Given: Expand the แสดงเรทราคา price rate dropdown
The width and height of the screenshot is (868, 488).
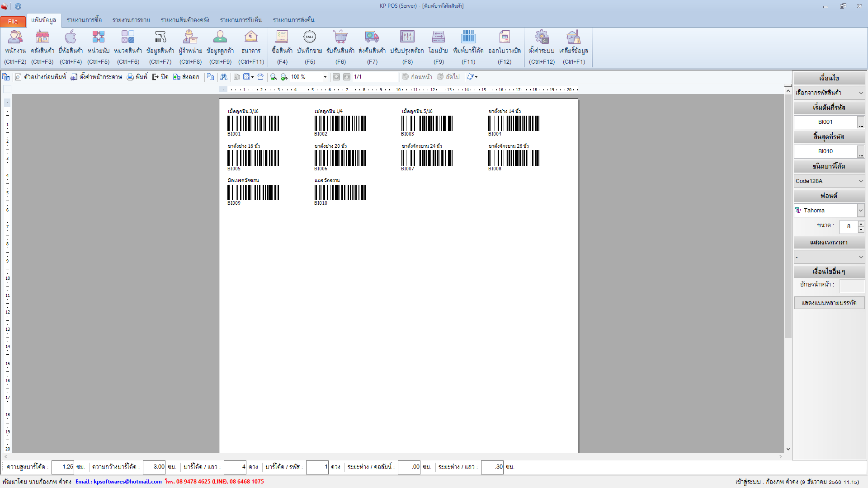Looking at the screenshot, I should pyautogui.click(x=861, y=257).
